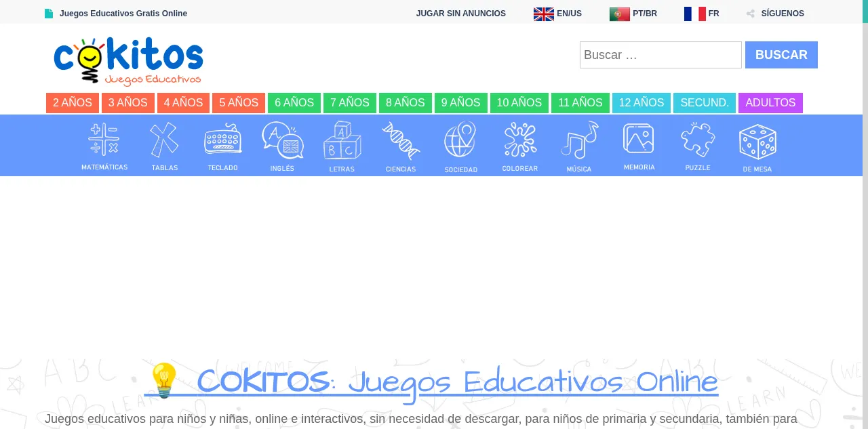Switch language to EN/US with UK flag

coord(557,14)
